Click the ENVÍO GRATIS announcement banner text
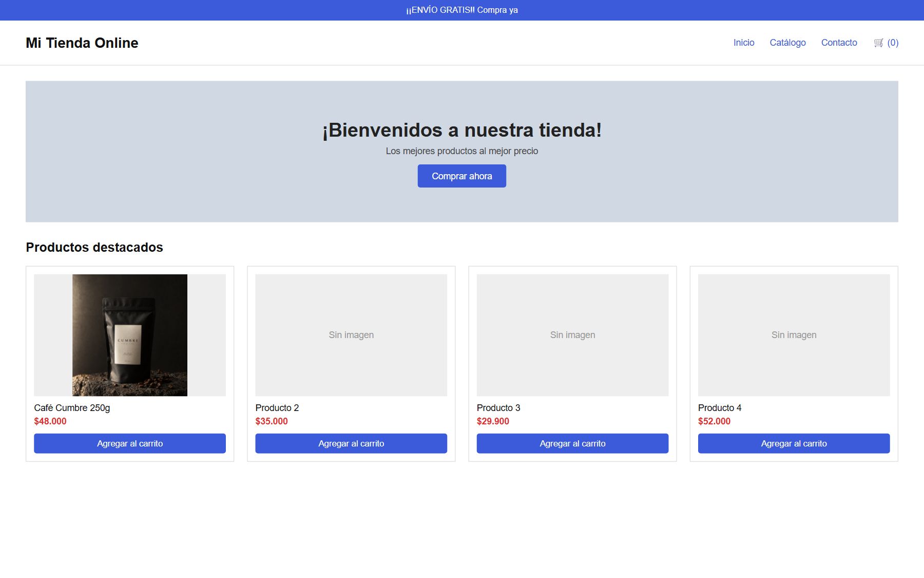The height and width of the screenshot is (578, 924). click(462, 10)
